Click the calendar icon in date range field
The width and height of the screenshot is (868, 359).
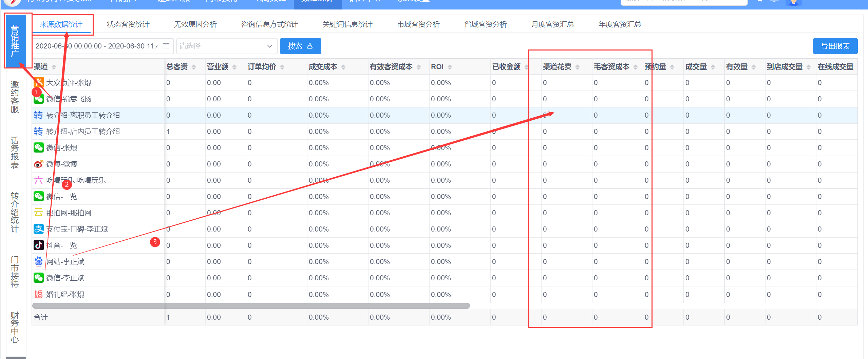click(x=166, y=46)
